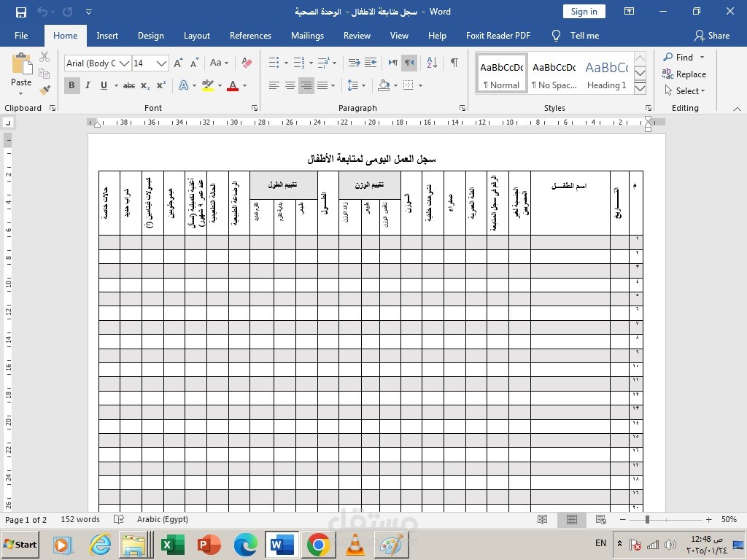The image size is (747, 560).
Task: Open Read Mode view in status bar
Action: 542,519
